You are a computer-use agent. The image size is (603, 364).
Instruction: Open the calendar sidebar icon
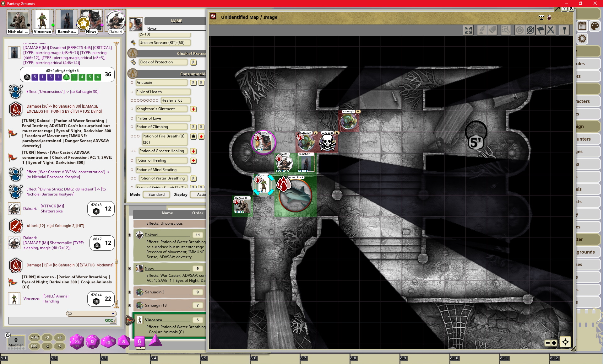tap(582, 26)
